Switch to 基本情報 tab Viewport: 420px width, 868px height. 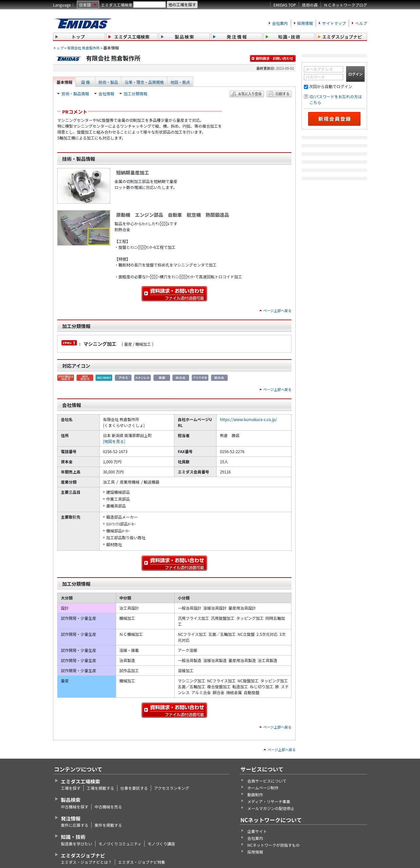(x=64, y=82)
